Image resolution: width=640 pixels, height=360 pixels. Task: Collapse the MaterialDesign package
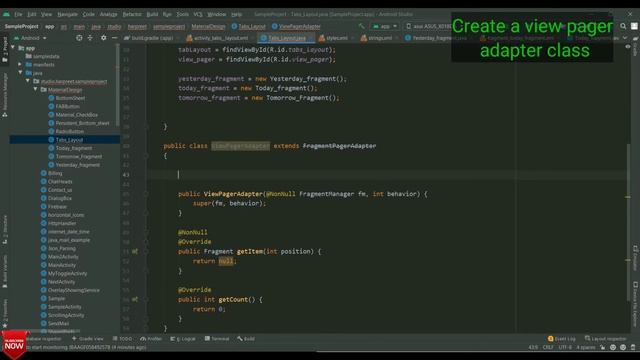(x=36, y=89)
